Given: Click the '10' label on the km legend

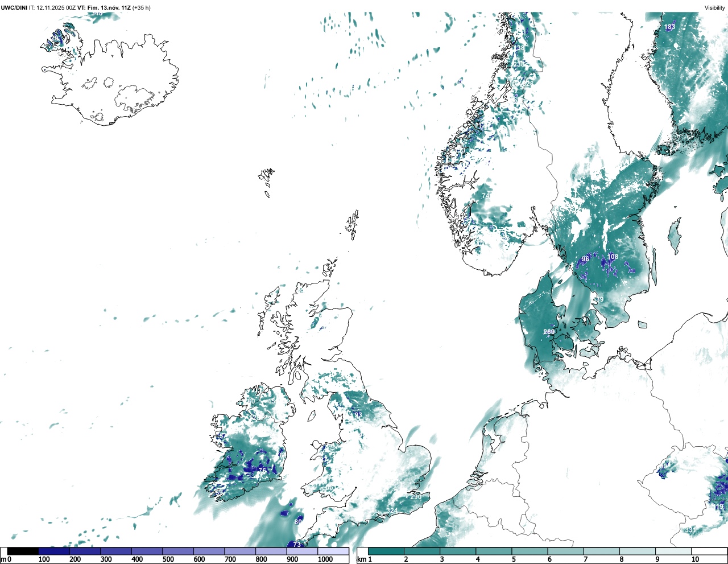Looking at the screenshot, I should coord(695,559).
